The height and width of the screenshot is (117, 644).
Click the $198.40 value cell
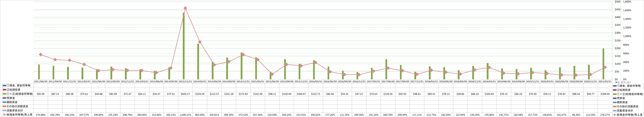tap(605, 94)
